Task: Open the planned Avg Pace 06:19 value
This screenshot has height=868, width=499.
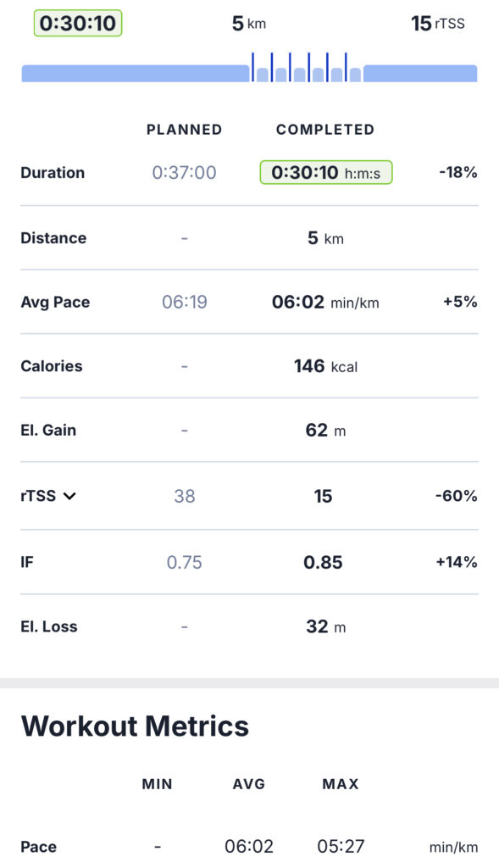Action: (184, 303)
